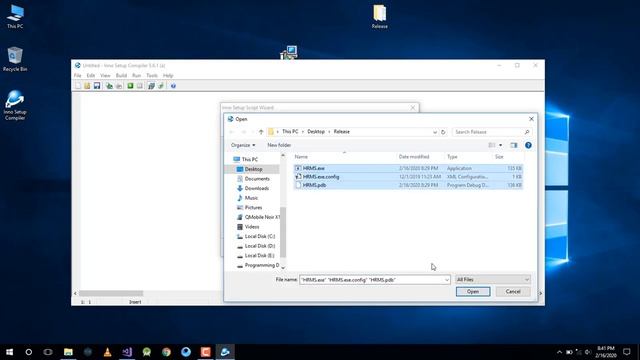Image resolution: width=640 pixels, height=360 pixels.
Task: Click the Target Setup toolbar icon
Action: [151, 86]
